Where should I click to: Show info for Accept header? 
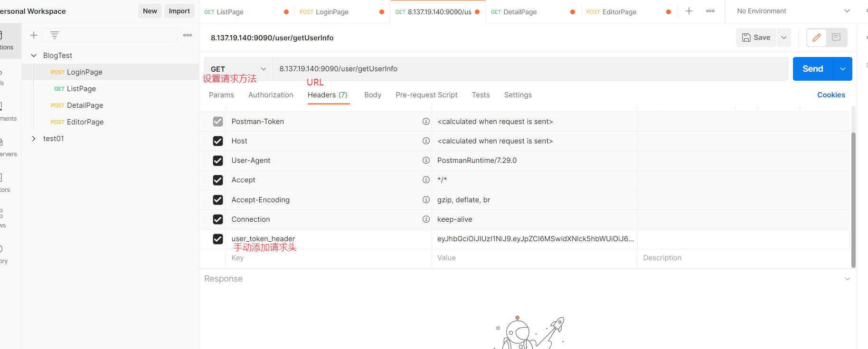point(426,180)
